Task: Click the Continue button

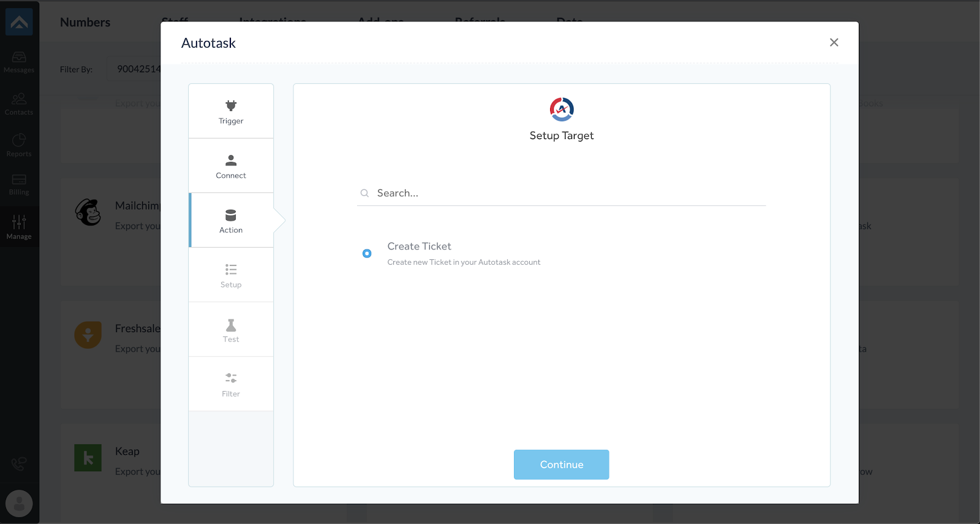Action: (x=561, y=465)
